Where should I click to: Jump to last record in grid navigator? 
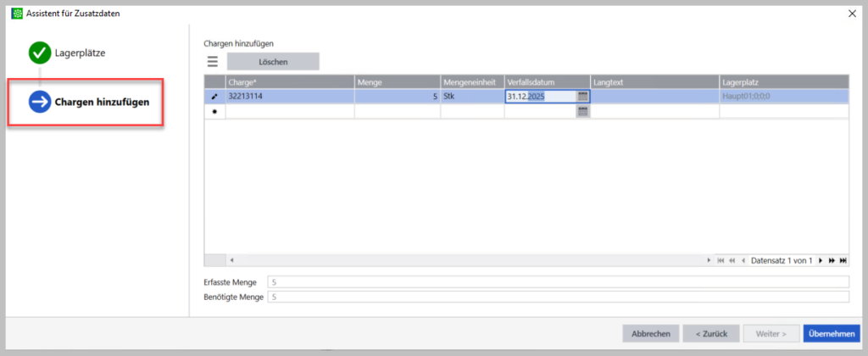(842, 260)
